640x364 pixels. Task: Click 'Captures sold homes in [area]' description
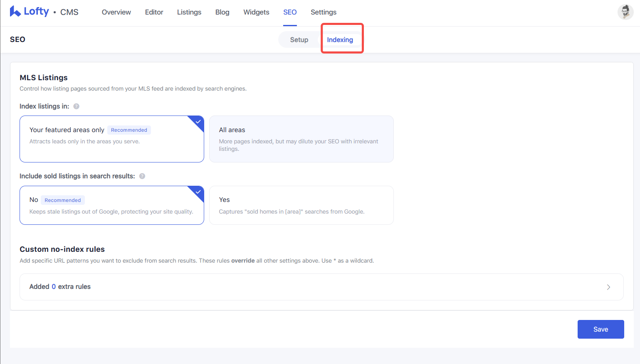coord(292,212)
